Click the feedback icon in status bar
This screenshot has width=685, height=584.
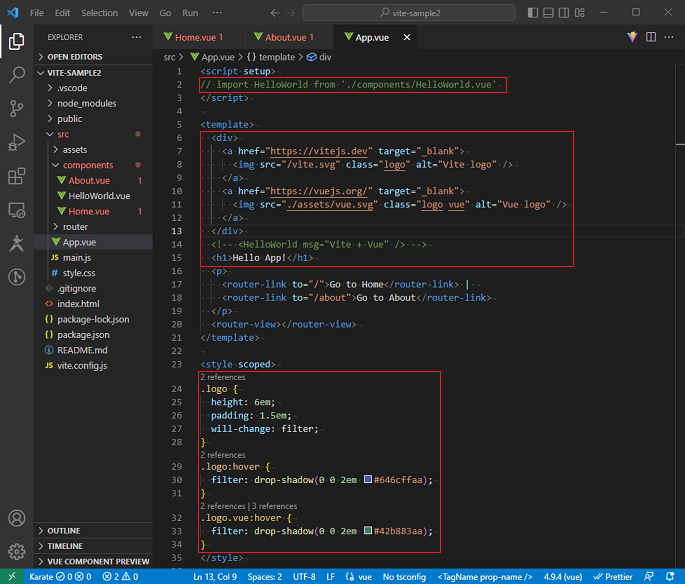[649, 577]
